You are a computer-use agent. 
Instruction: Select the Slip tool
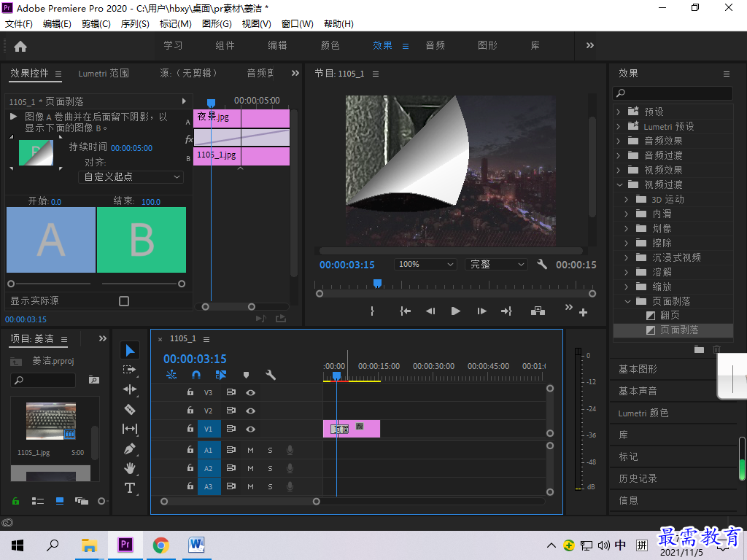pyautogui.click(x=130, y=429)
